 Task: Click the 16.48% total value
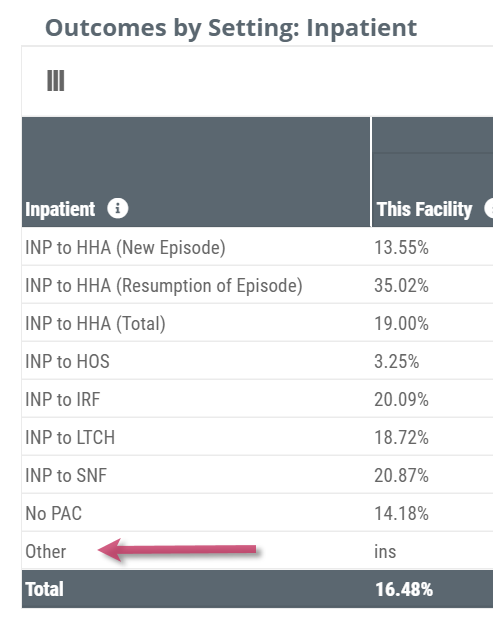(404, 589)
